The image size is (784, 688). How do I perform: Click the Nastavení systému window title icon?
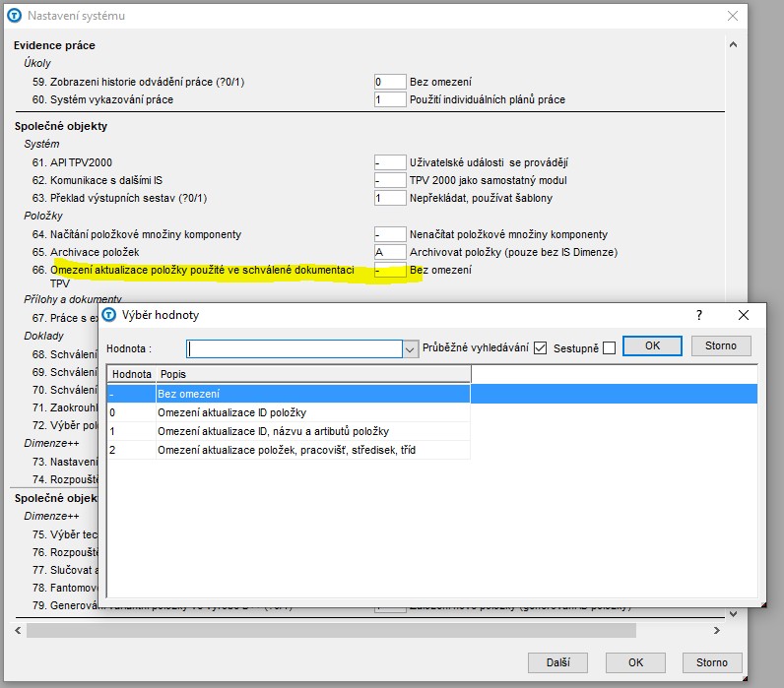15,16
